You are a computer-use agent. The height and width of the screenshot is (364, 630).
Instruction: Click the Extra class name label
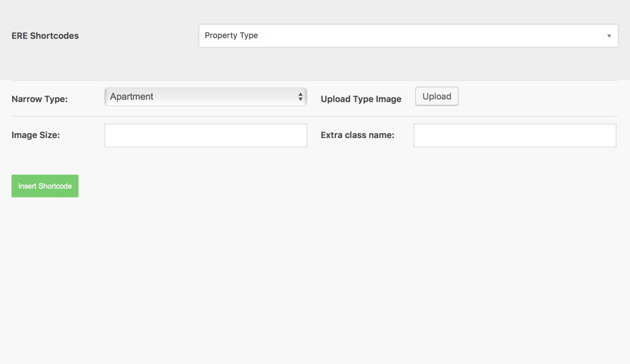[357, 135]
